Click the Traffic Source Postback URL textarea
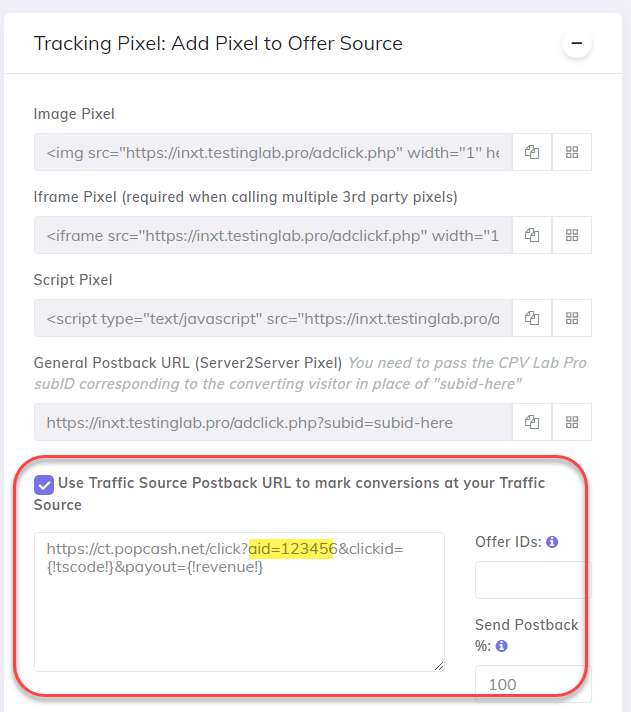 tap(239, 602)
